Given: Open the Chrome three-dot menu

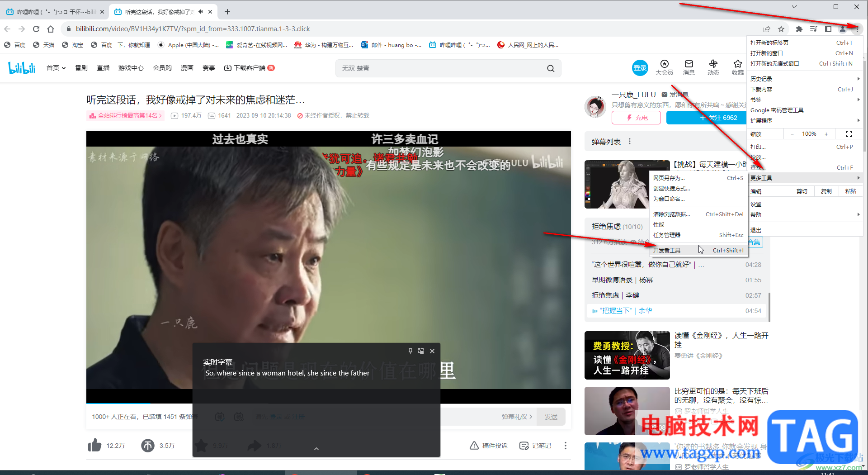Looking at the screenshot, I should (857, 29).
